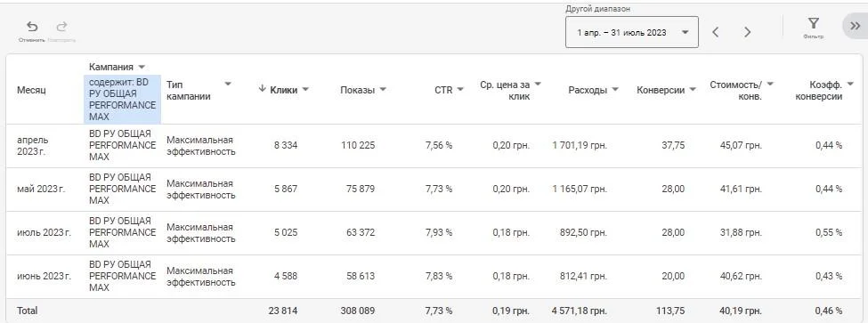Expand the Тип кампании column dropdown
The height and width of the screenshot is (323, 868).
pyautogui.click(x=228, y=84)
